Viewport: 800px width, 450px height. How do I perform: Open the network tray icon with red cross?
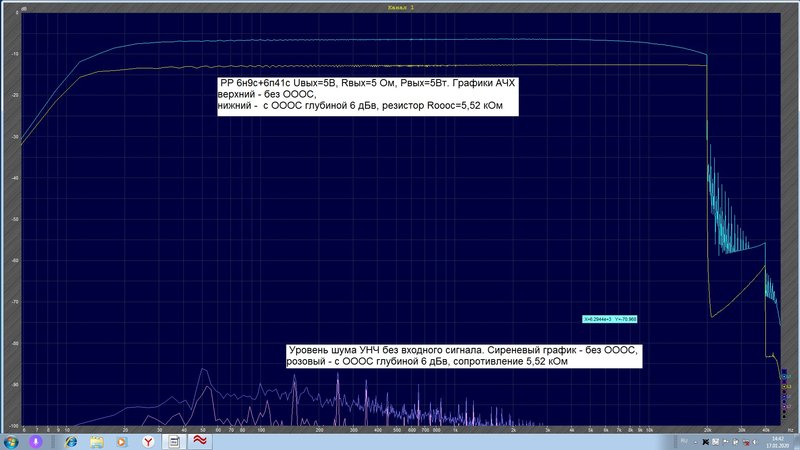tap(746, 442)
